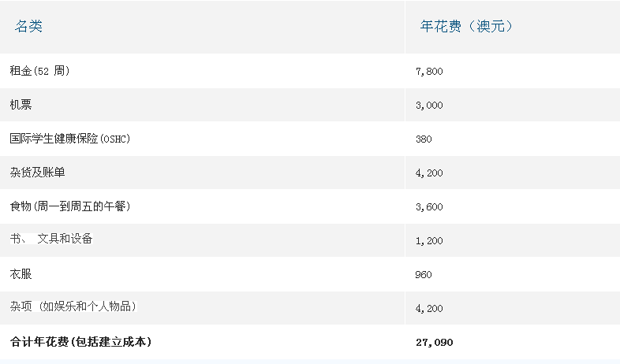This screenshot has height=364, width=620.
Task: Select the 国际学生健康保险(OSHC) label
Action: point(70,139)
